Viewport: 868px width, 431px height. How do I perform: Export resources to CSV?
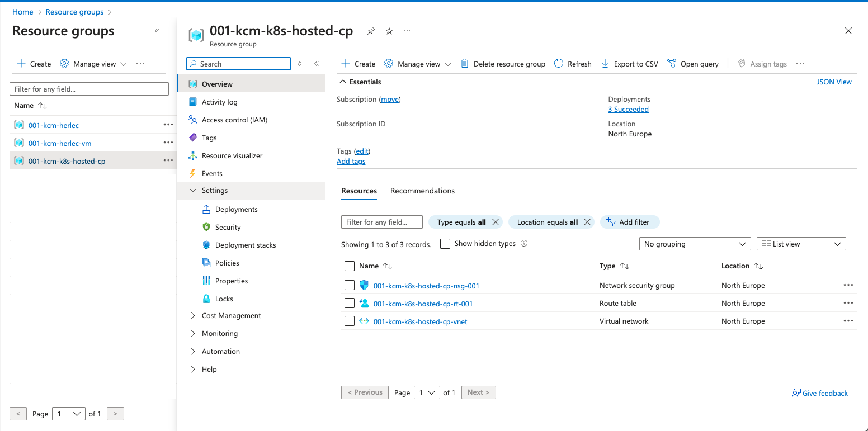[630, 64]
